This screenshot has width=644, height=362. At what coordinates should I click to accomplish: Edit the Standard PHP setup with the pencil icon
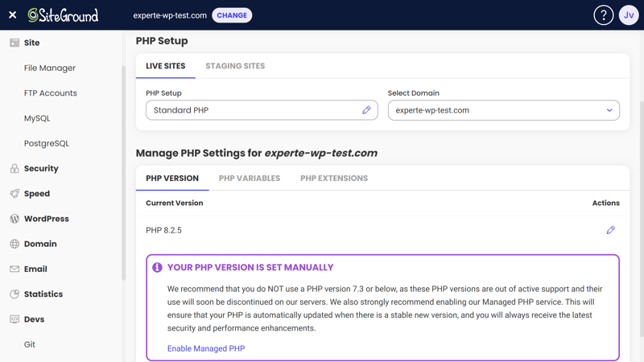pos(366,110)
